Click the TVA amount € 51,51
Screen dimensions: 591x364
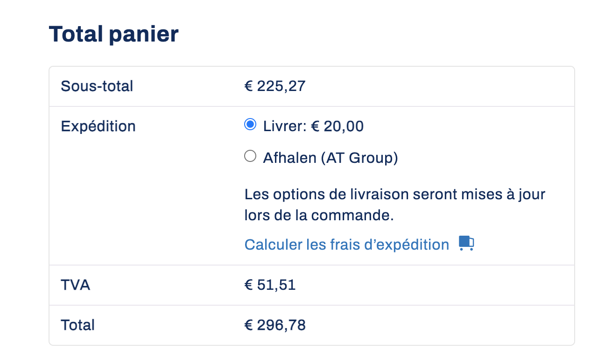(270, 285)
